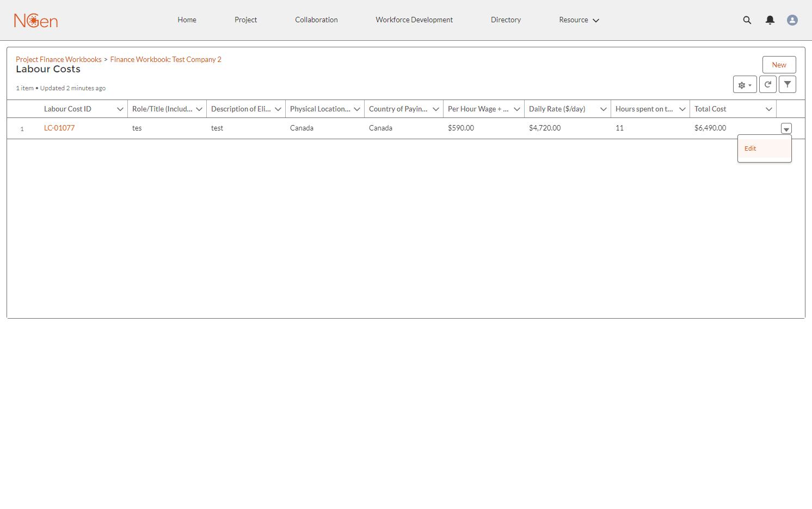Open Physical Location column menu chevron
Viewport: 812px width, 509px height.
pos(357,109)
